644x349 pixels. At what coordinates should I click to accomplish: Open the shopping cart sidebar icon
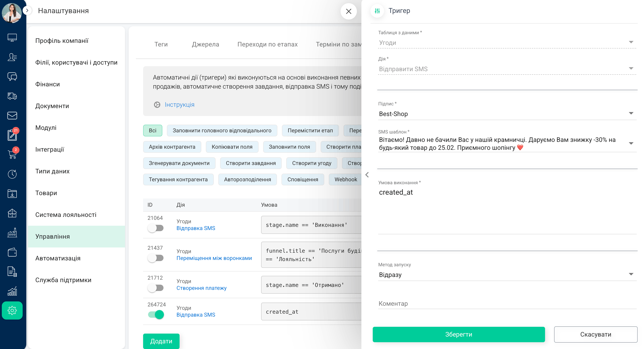tap(12, 154)
